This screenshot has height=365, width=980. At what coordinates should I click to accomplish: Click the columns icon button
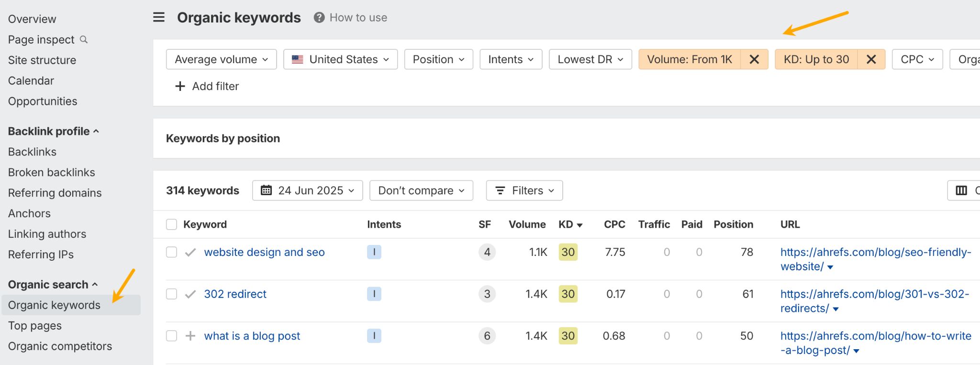click(962, 190)
